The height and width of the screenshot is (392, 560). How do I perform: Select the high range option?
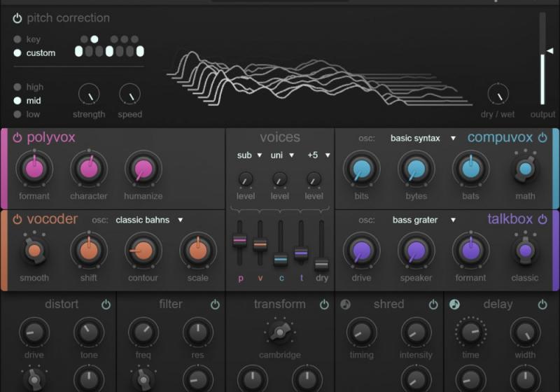point(17,87)
